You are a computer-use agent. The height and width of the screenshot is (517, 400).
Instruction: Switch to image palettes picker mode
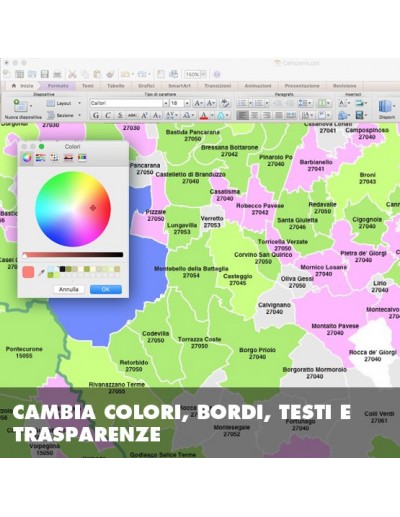(x=68, y=158)
